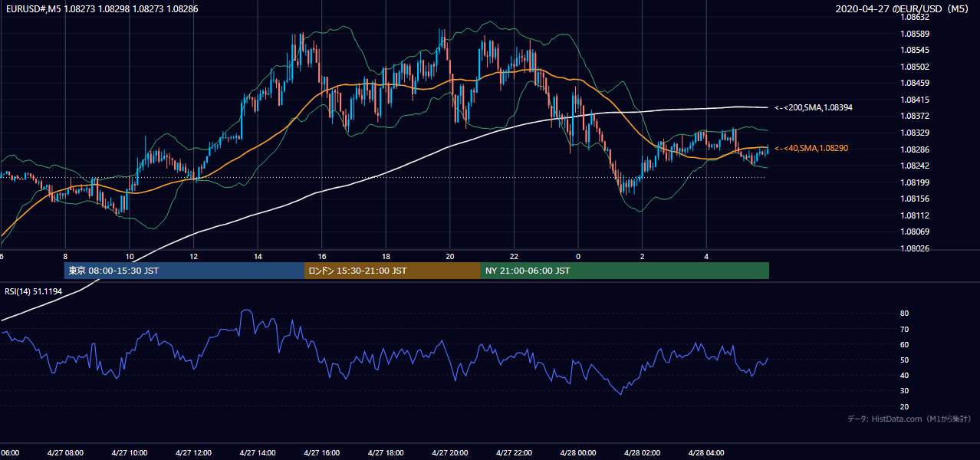Viewport: 980px width, 460px height.
Task: Click the 東京 08:00-15:30 JST session bar
Action: 184,271
